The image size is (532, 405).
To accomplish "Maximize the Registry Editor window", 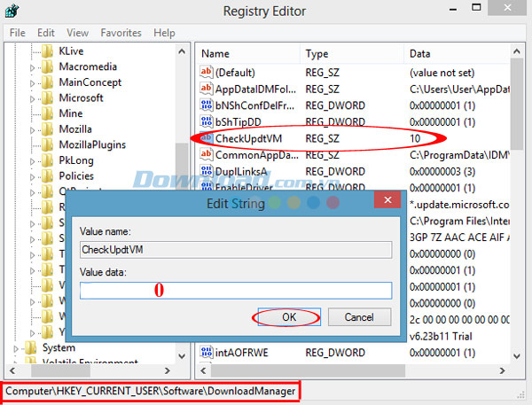I will tap(476, 7).
